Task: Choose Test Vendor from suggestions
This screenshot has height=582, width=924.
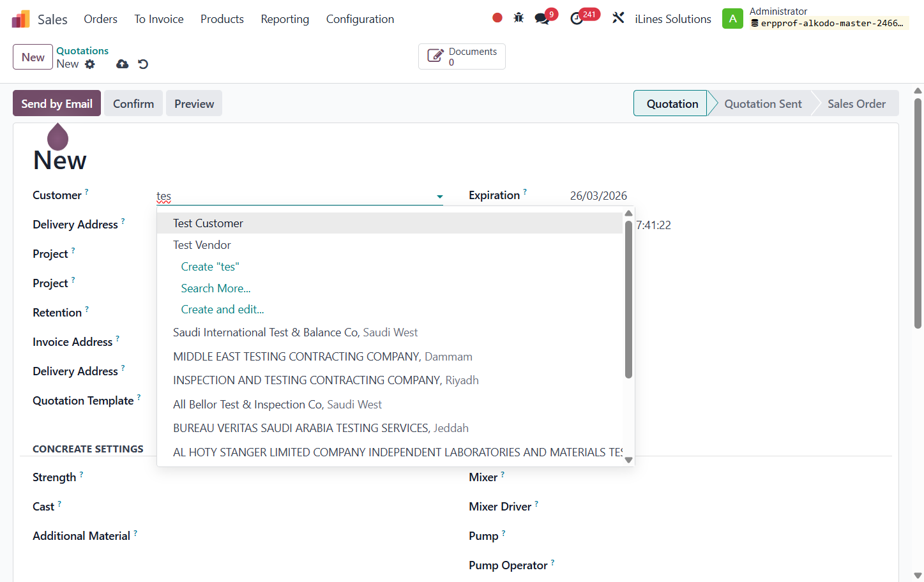Action: [390, 245]
